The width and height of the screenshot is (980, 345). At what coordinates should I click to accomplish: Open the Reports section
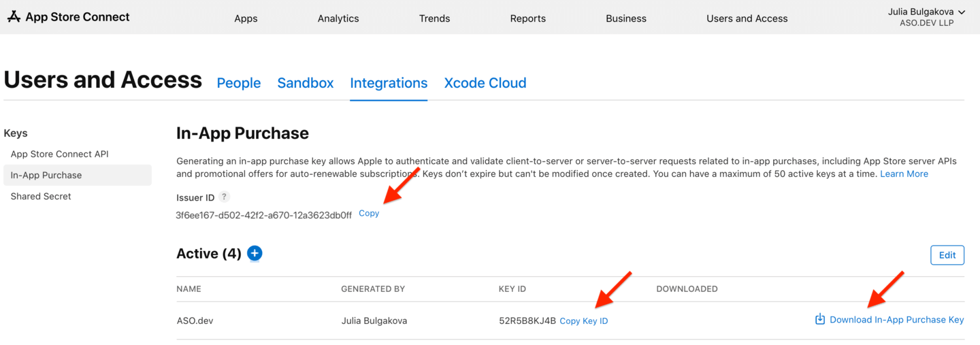pyautogui.click(x=528, y=18)
